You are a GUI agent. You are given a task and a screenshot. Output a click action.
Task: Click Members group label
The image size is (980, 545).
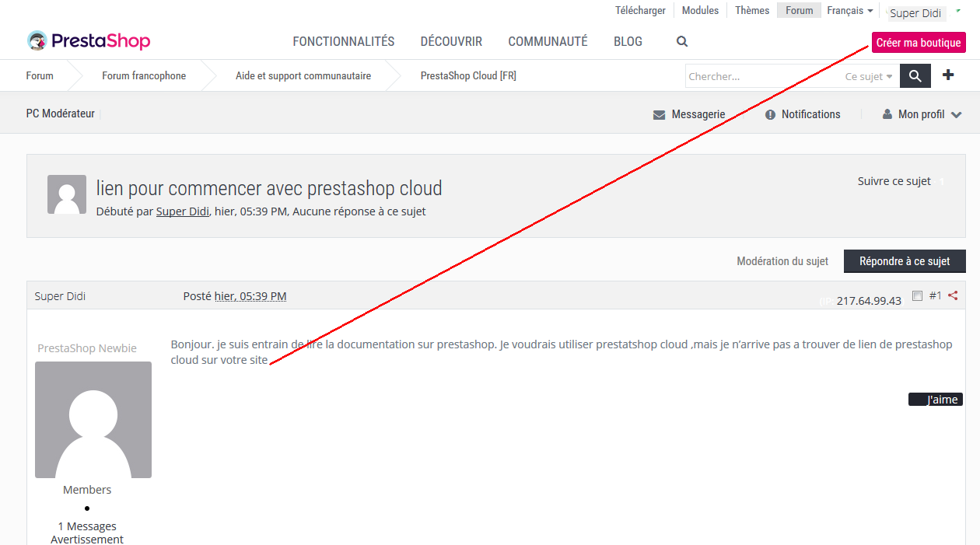[87, 490]
